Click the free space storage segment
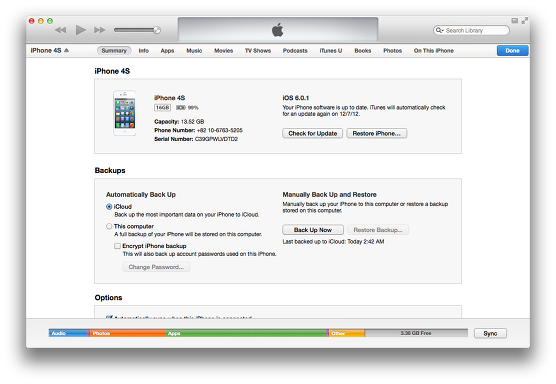This screenshot has height=384, width=556. click(416, 333)
